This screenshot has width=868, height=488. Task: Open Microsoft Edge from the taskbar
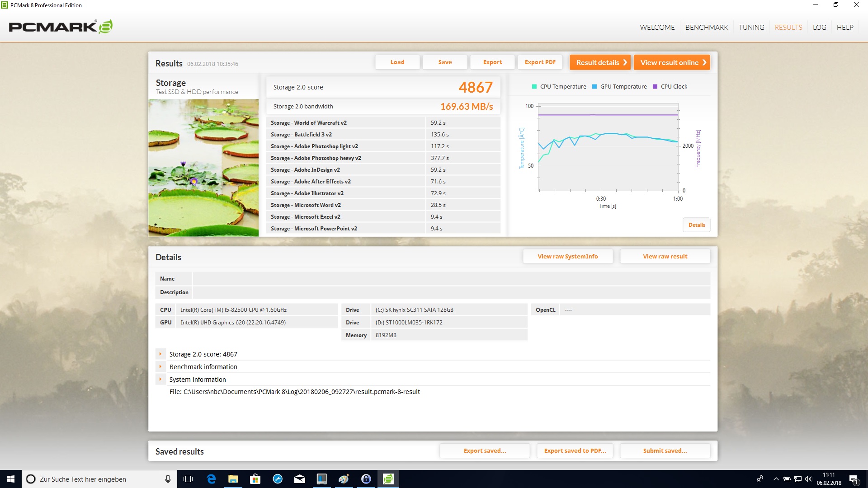211,479
